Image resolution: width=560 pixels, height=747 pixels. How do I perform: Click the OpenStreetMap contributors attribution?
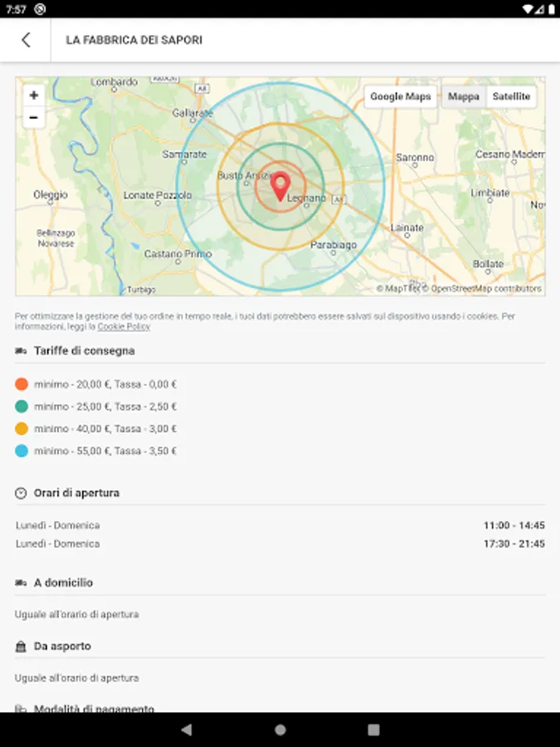482,289
